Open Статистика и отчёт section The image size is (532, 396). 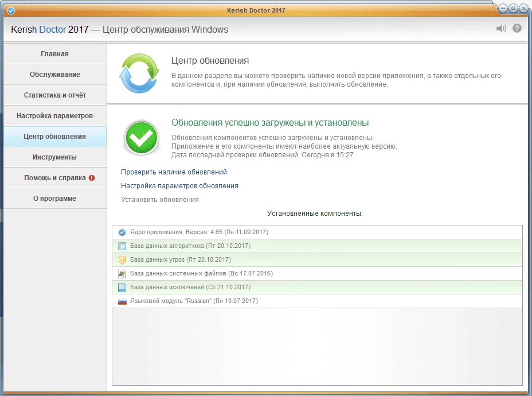[55, 95]
